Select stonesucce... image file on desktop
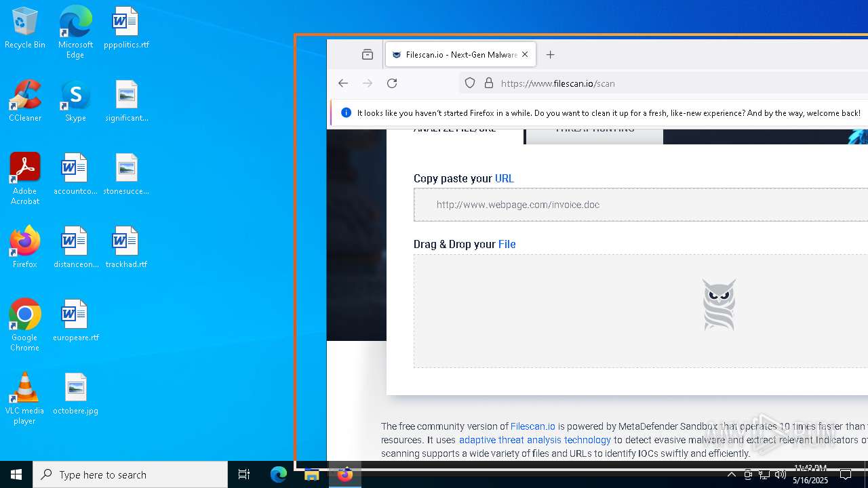Image resolution: width=868 pixels, height=488 pixels. (126, 175)
